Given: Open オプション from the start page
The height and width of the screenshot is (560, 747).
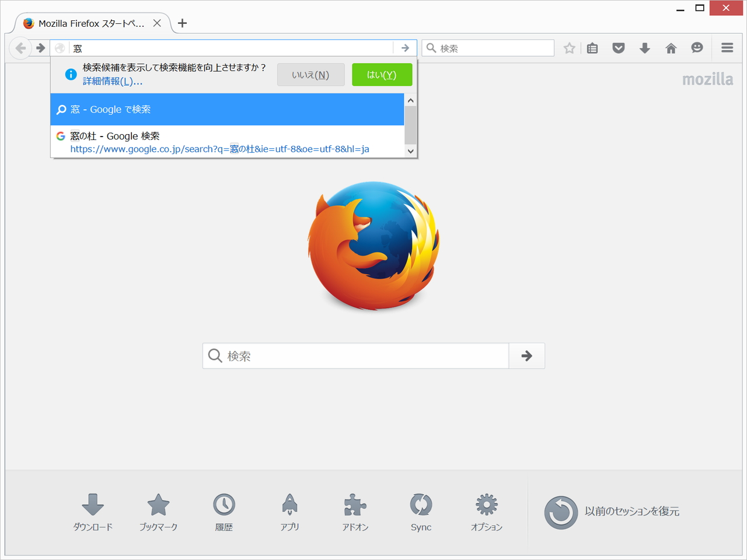Looking at the screenshot, I should (486, 512).
